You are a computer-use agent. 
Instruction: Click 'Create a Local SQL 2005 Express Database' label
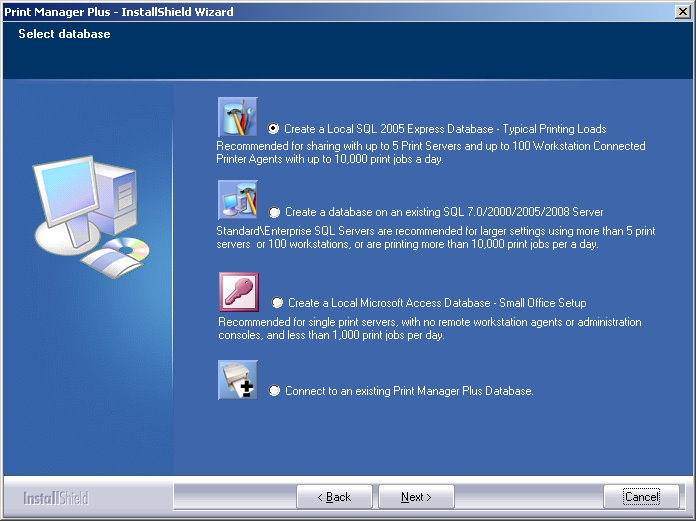pos(445,129)
